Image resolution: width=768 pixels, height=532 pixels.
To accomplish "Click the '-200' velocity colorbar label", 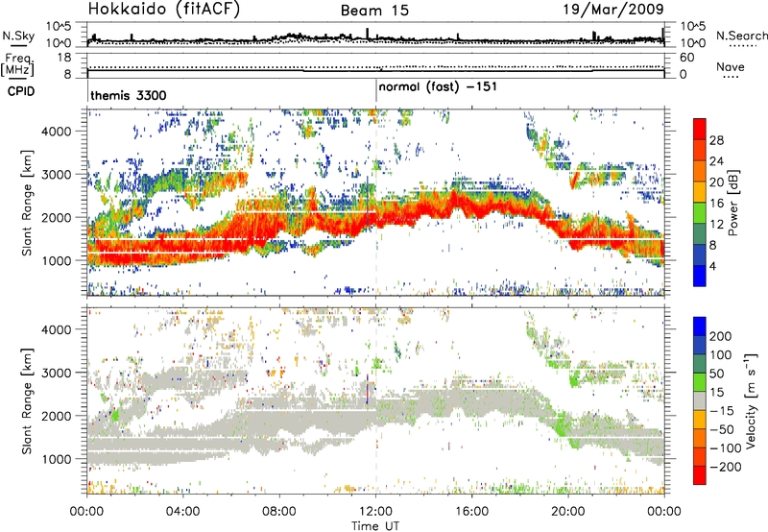I will pyautogui.click(x=726, y=467).
